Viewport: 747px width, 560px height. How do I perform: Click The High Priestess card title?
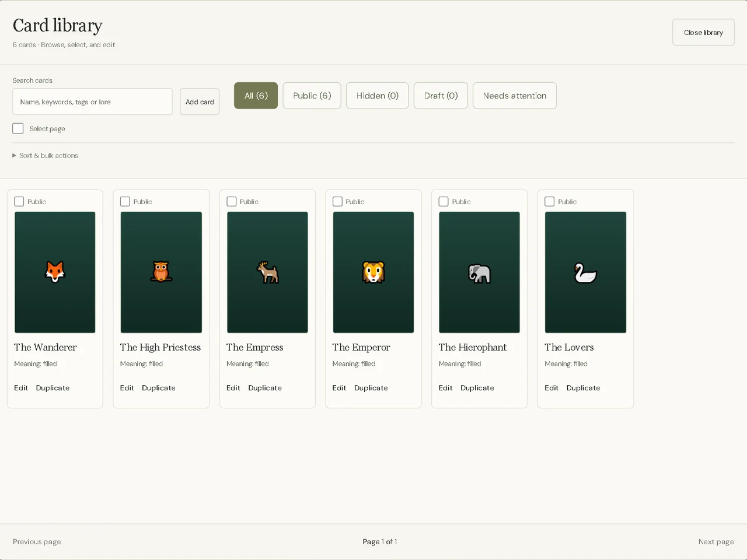(160, 348)
